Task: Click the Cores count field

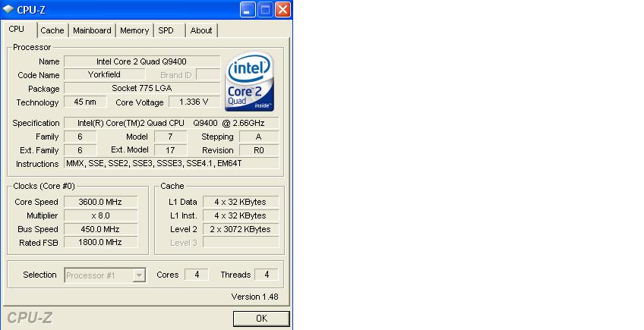Action: 197,275
